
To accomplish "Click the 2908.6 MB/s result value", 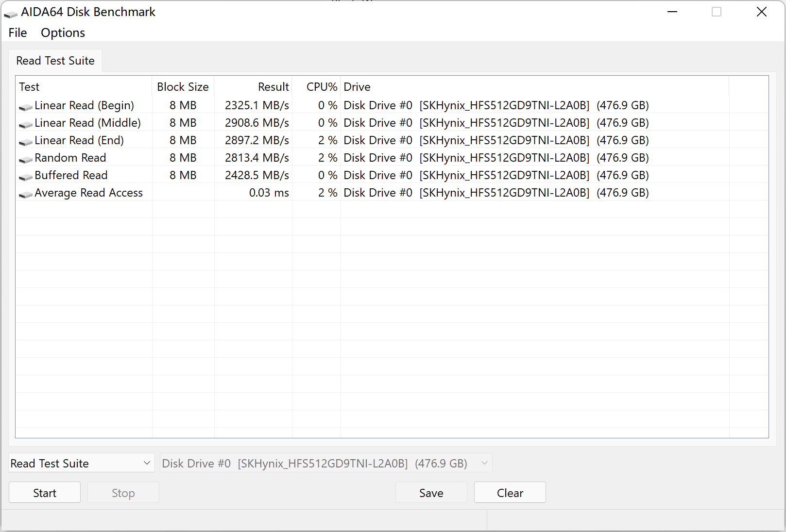I will 257,123.
